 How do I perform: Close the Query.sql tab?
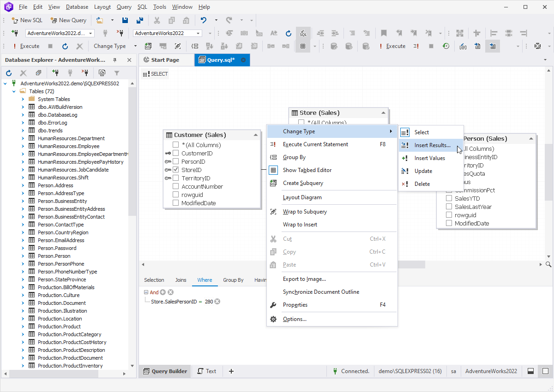[244, 60]
